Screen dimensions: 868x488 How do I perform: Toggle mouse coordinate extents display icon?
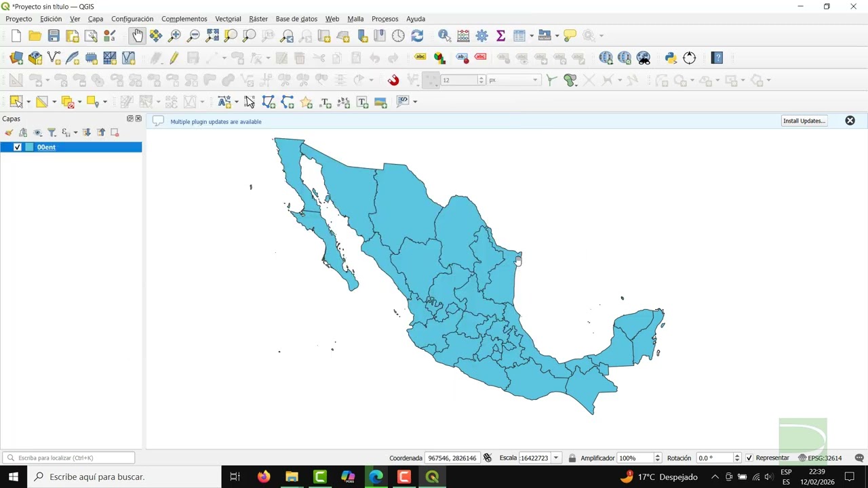(488, 458)
